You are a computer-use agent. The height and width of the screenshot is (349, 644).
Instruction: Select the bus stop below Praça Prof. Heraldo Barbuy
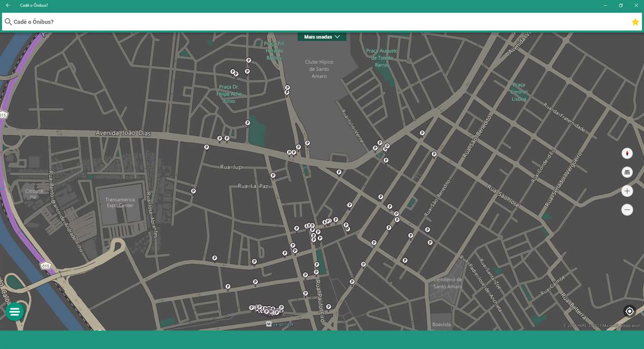[x=249, y=60]
